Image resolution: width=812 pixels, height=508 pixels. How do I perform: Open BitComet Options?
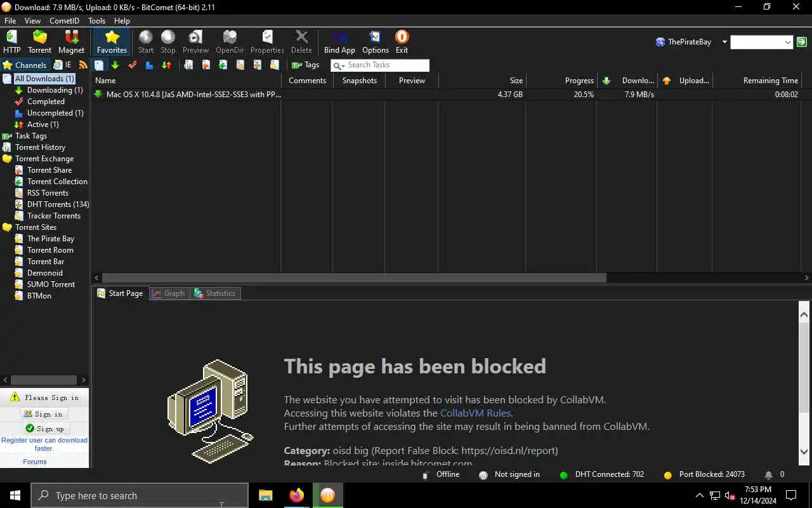coord(376,42)
